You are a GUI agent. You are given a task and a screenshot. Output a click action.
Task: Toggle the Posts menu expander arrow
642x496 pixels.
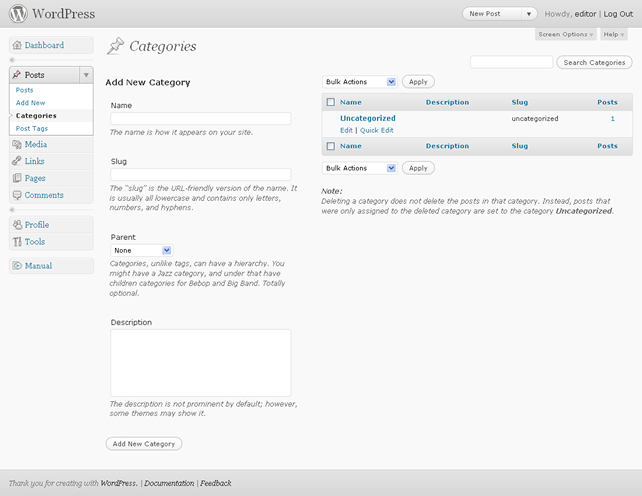coord(86,75)
